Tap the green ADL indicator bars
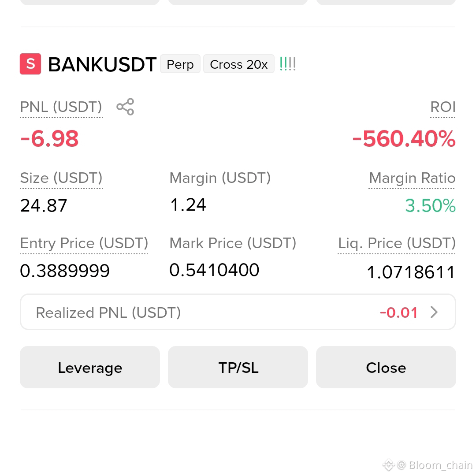Screen dimensions: 476x476 pyautogui.click(x=287, y=64)
